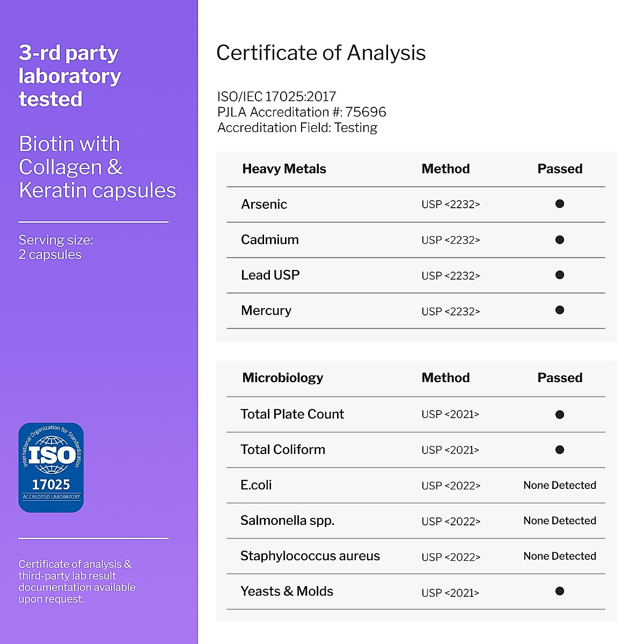Click Staphylococcus aureus None Detected result

(560, 556)
